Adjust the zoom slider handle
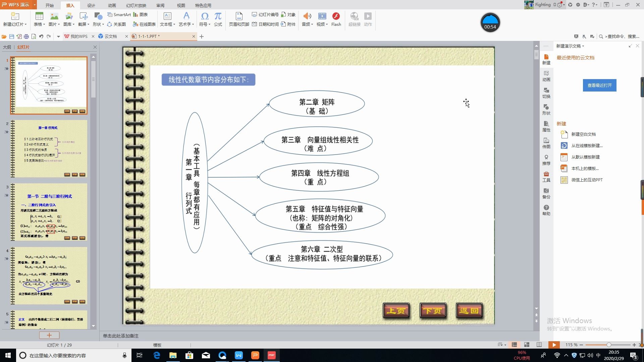 point(608,345)
